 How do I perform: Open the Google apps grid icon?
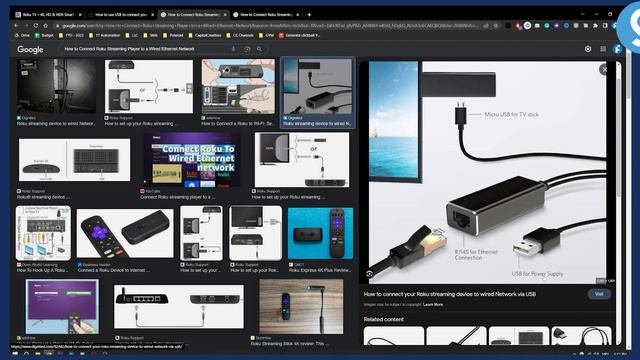(603, 49)
